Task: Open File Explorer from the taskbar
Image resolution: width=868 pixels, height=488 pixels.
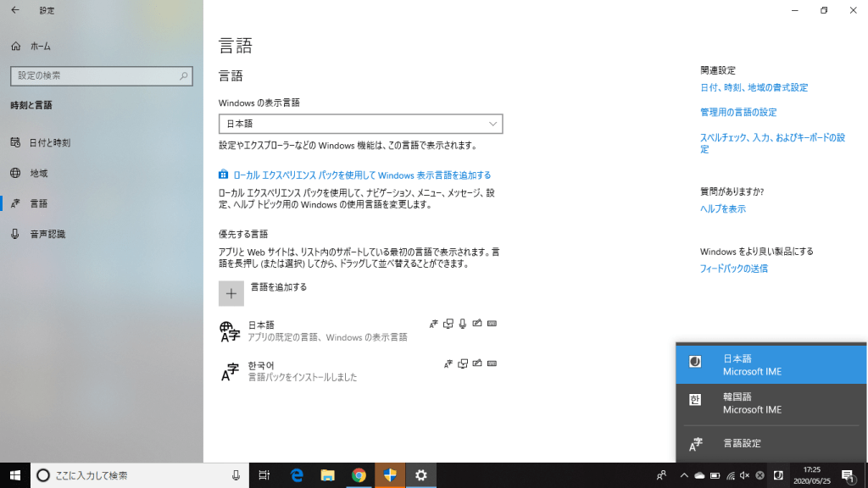Action: pyautogui.click(x=328, y=475)
